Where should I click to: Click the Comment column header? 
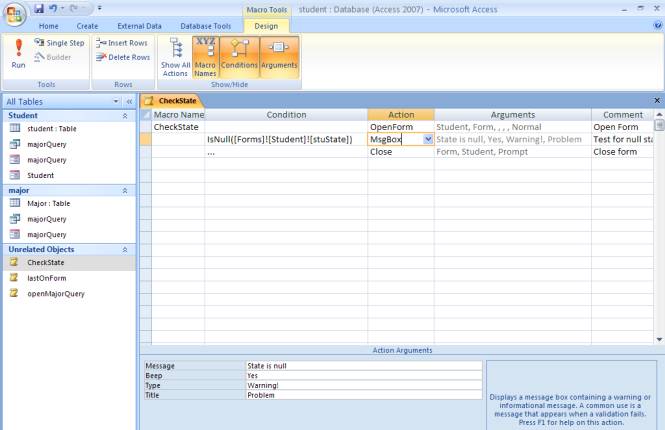tap(623, 114)
